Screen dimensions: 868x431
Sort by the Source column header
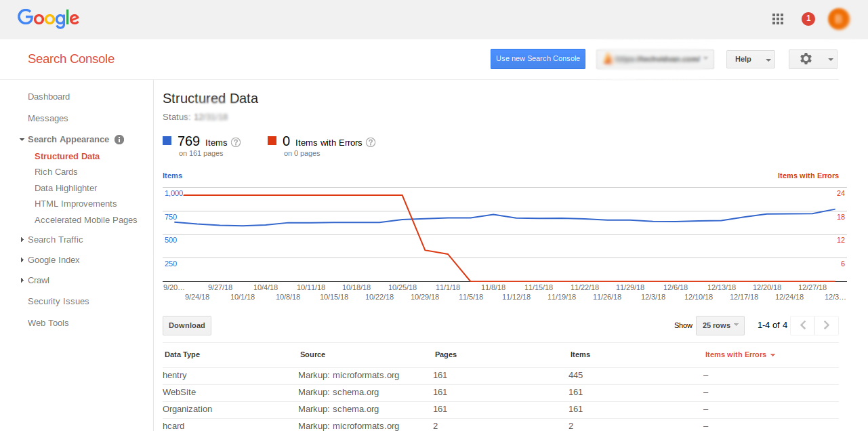[x=313, y=354]
